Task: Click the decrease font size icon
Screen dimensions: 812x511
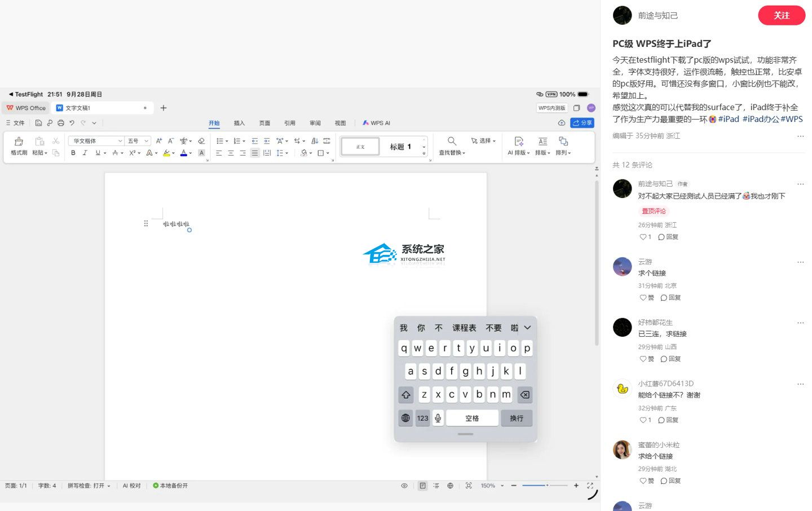Action: click(x=171, y=141)
